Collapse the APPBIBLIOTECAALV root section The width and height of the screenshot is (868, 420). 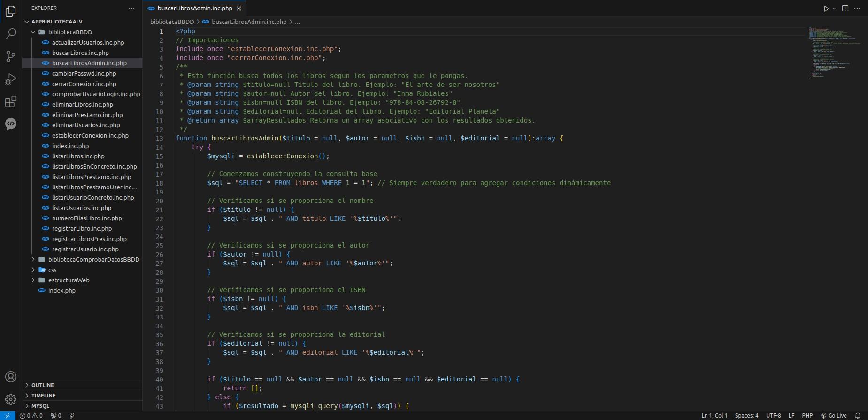82,22
